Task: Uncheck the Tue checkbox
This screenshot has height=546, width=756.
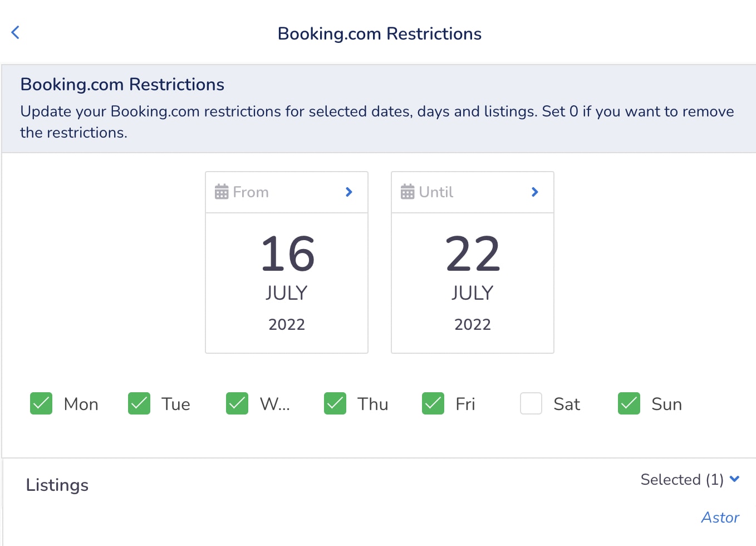Action: coord(139,403)
